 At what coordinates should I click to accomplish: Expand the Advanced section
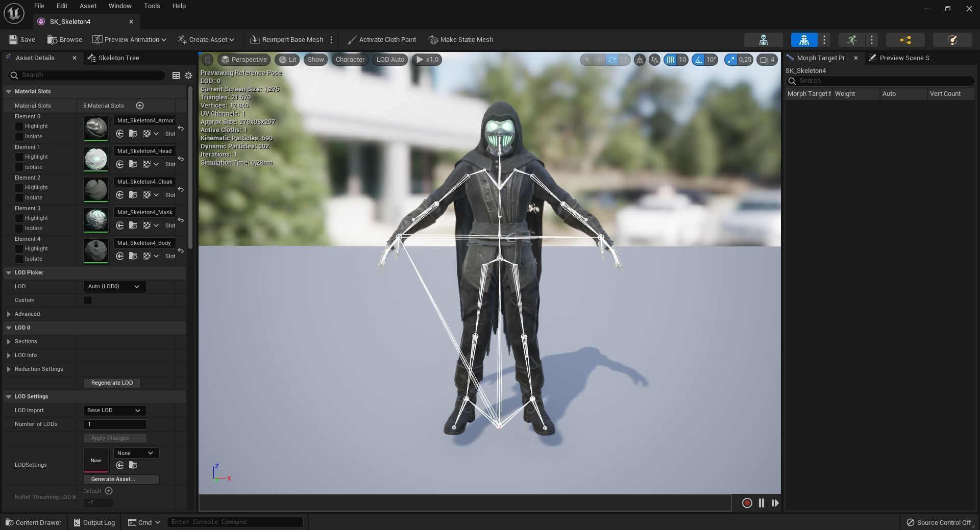pos(9,314)
